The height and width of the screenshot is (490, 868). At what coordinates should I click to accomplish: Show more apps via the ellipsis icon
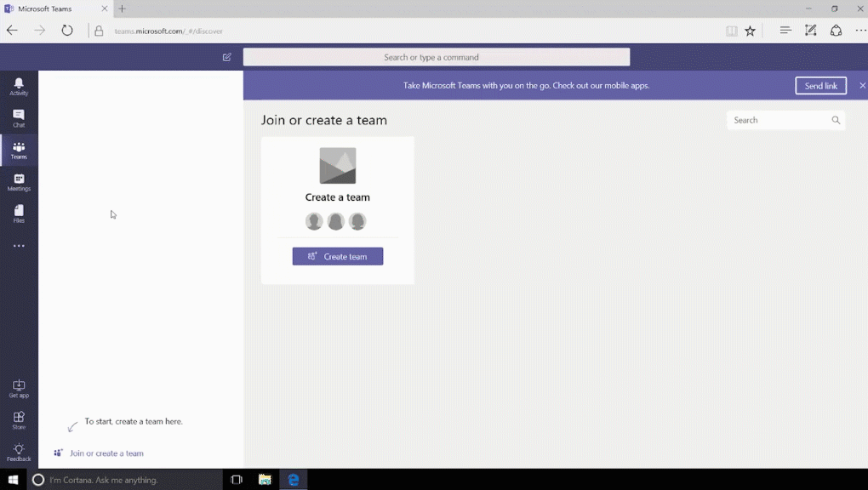pos(19,246)
